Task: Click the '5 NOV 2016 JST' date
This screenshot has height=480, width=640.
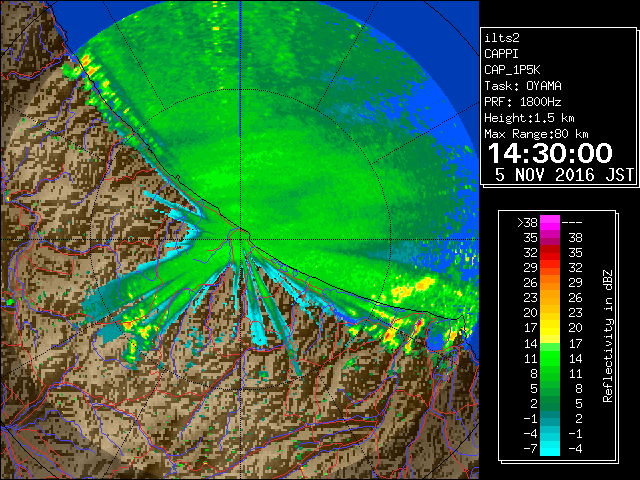Action: (564, 175)
